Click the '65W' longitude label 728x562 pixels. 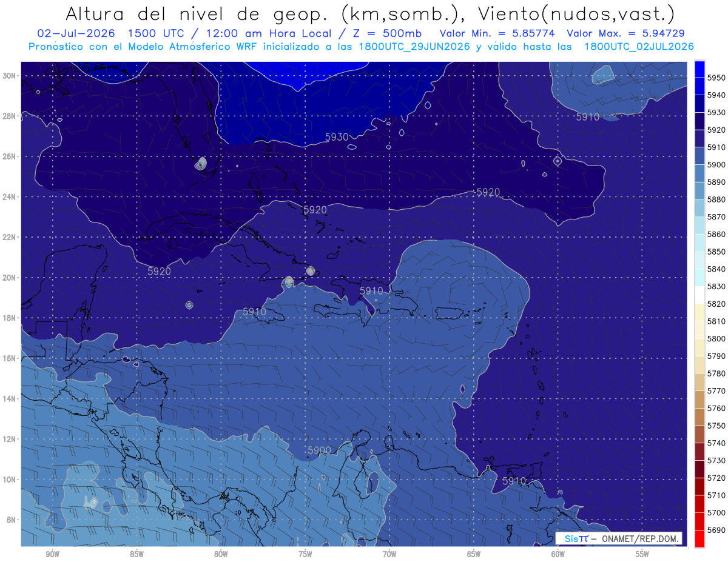tap(474, 554)
